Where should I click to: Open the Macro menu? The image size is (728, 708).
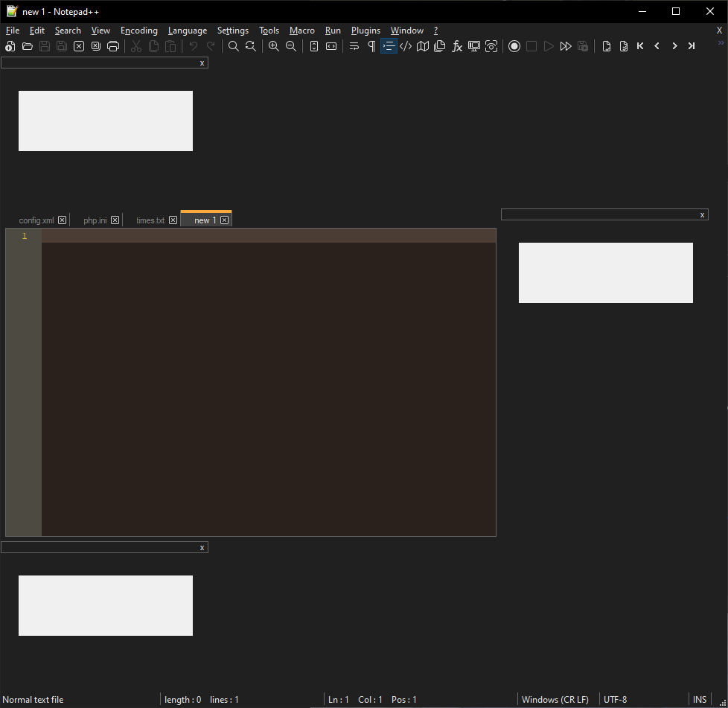(302, 31)
